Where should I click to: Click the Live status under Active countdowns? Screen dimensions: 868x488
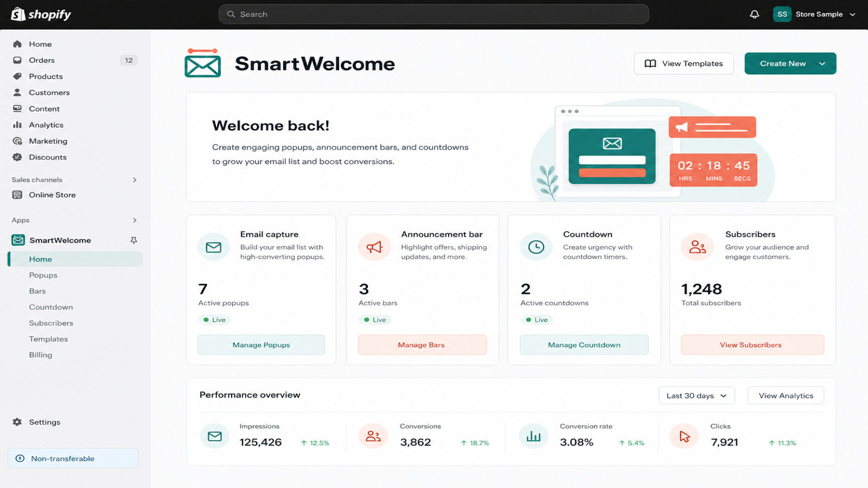point(537,320)
